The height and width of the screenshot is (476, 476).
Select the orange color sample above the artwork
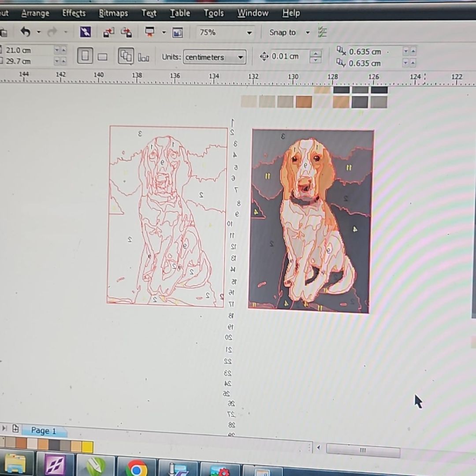(x=304, y=102)
